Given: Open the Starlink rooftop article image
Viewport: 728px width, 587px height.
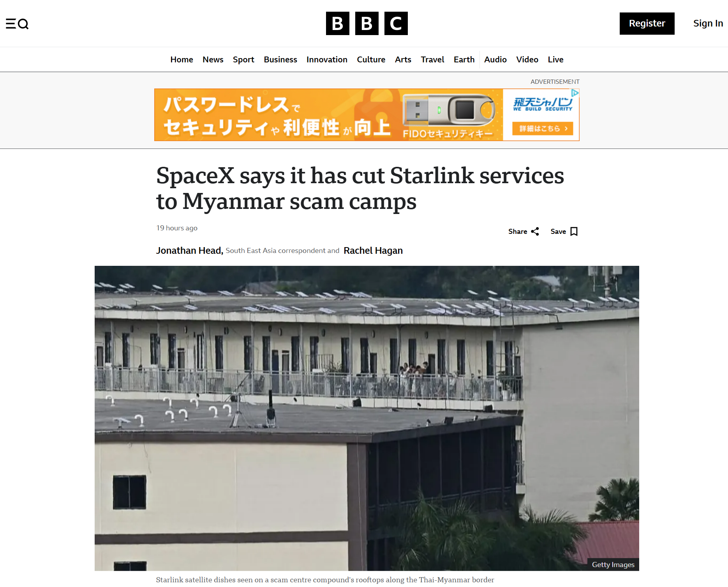Looking at the screenshot, I should click(367, 418).
